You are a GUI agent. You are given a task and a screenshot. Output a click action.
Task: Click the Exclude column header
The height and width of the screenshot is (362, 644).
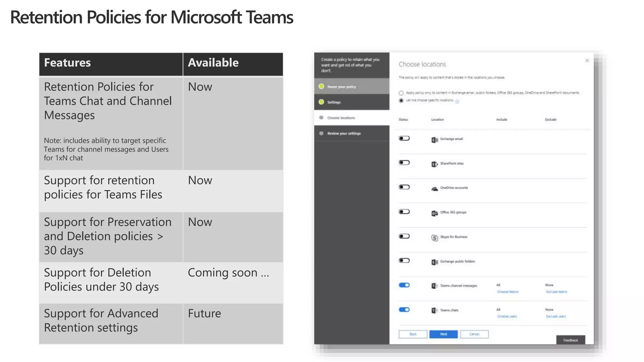[x=551, y=119]
